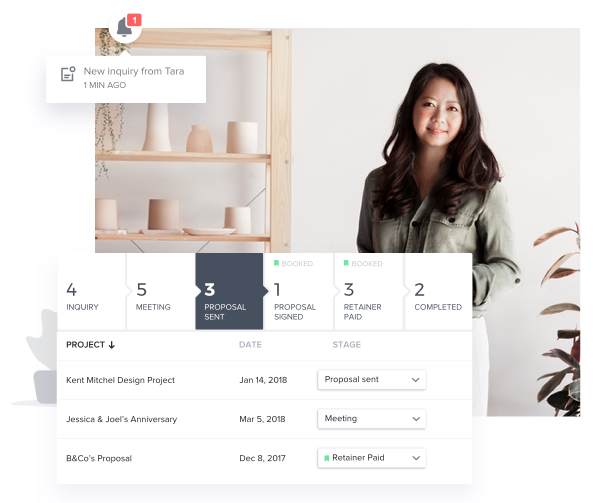Select the Completed stage tab
The width and height of the screenshot is (603, 503).
[x=438, y=291]
